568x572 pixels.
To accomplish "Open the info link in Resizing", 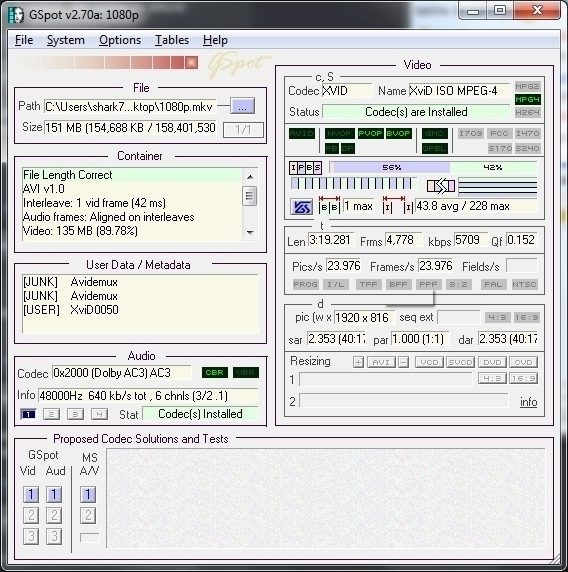I will (528, 402).
